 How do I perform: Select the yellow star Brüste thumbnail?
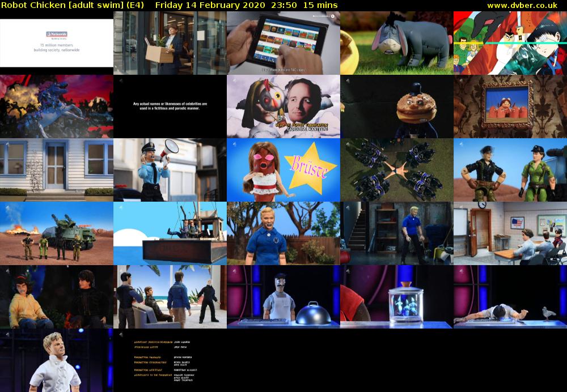point(283,170)
